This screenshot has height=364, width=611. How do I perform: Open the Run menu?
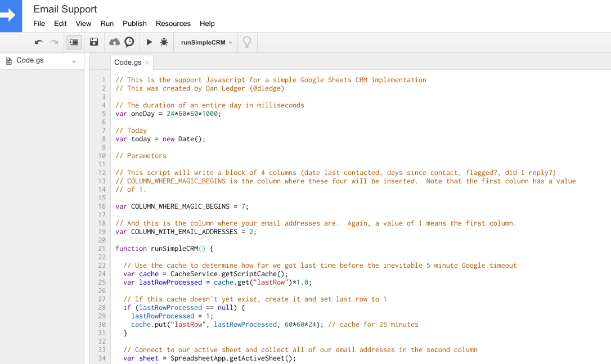click(x=107, y=24)
